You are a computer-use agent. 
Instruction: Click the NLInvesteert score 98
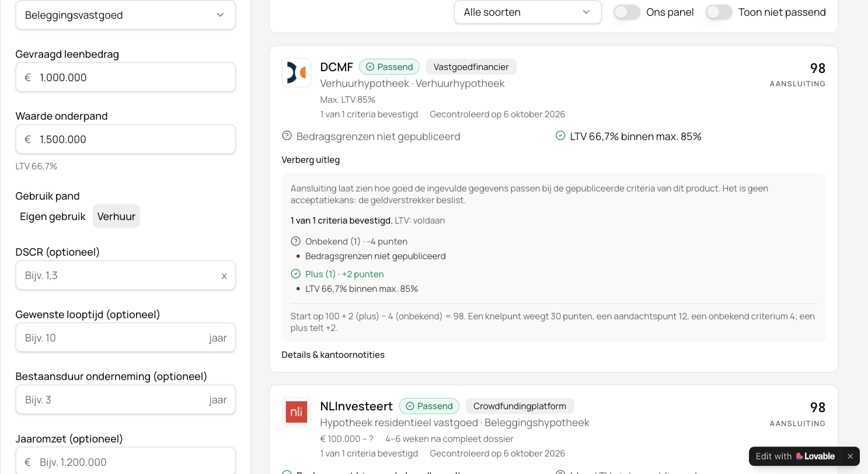coord(818,407)
